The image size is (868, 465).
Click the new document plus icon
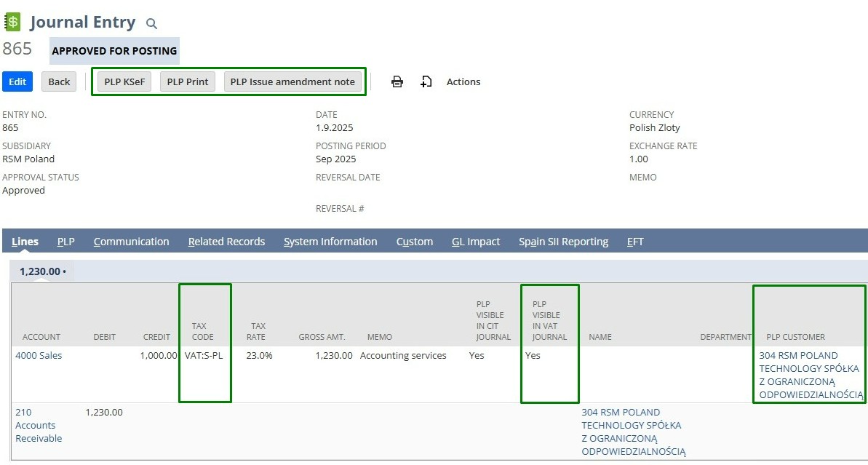(426, 82)
